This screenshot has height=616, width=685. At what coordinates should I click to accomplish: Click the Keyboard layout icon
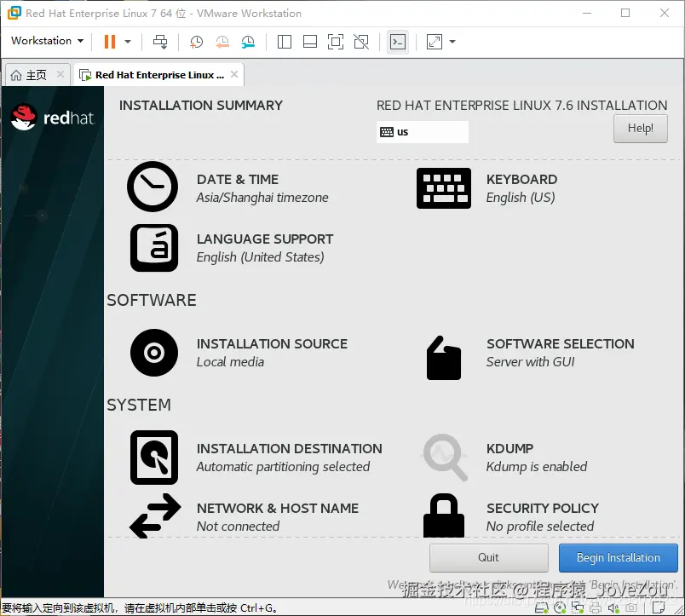(443, 188)
